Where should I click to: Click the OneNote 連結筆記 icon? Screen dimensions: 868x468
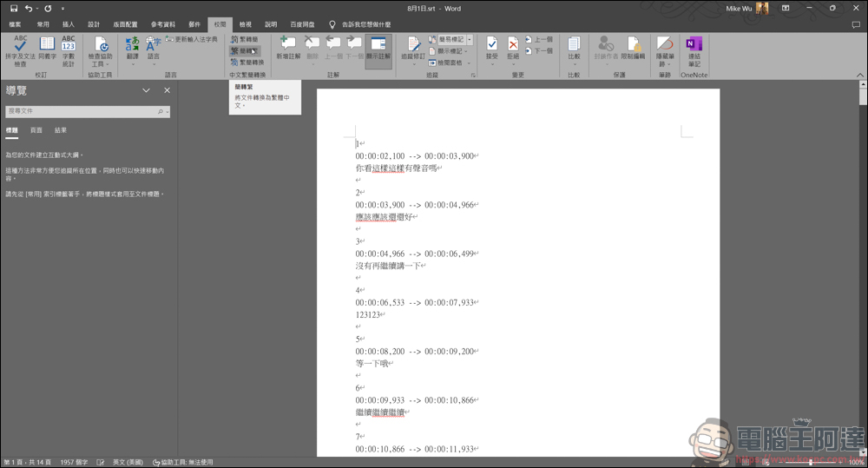point(694,51)
